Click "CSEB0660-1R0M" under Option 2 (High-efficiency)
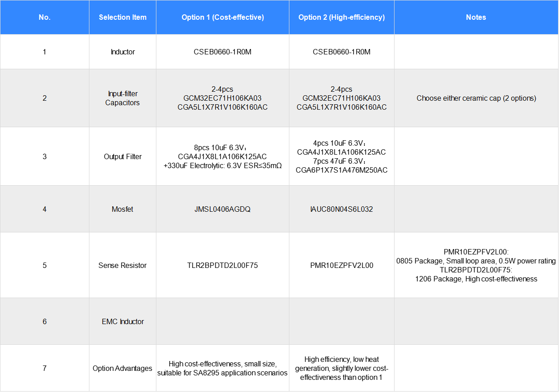The height and width of the screenshot is (392, 559). pyautogui.click(x=342, y=52)
